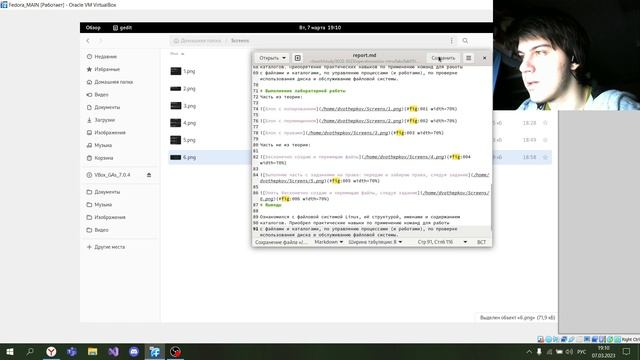This screenshot has width=640, height=360.
Task: Expand the Открыть dropdown arrow
Action: 284,58
